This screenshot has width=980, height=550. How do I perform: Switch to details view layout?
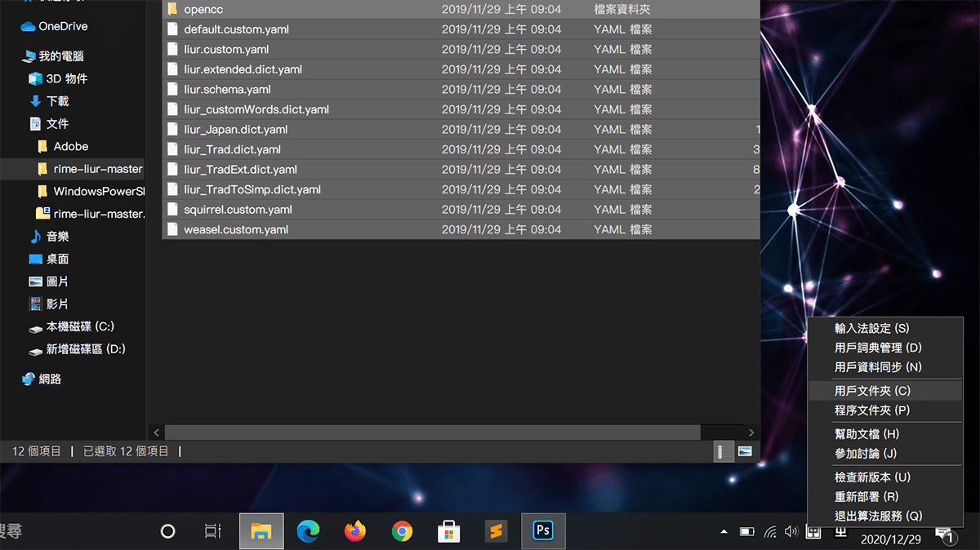click(x=723, y=451)
